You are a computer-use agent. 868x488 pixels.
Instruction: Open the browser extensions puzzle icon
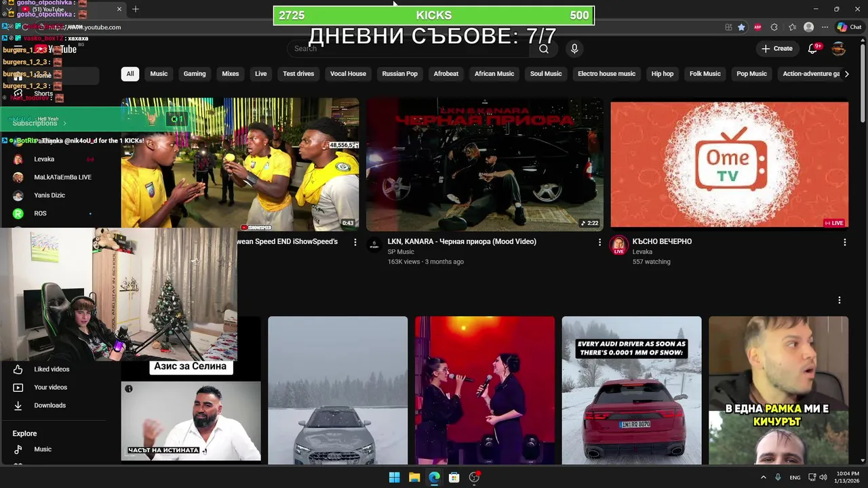coord(774,27)
